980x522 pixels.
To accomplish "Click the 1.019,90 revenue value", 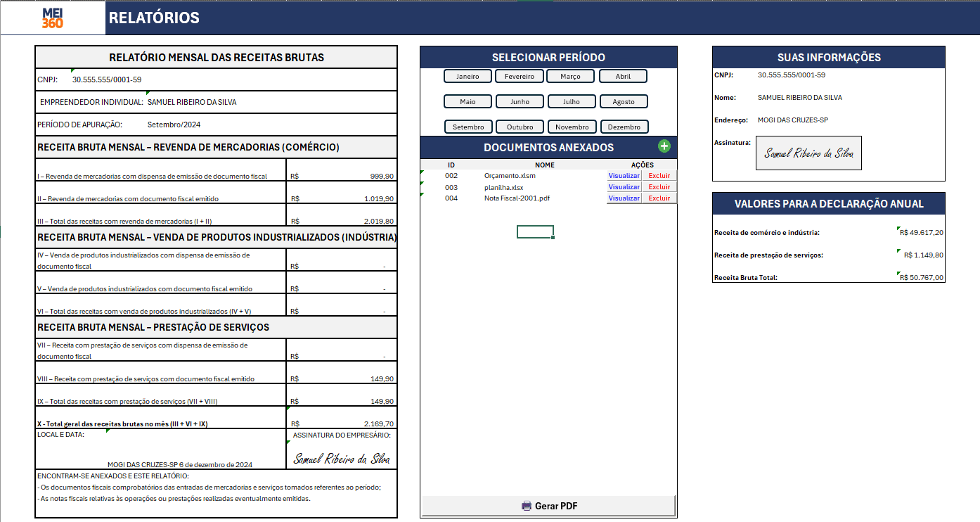I will point(379,198).
